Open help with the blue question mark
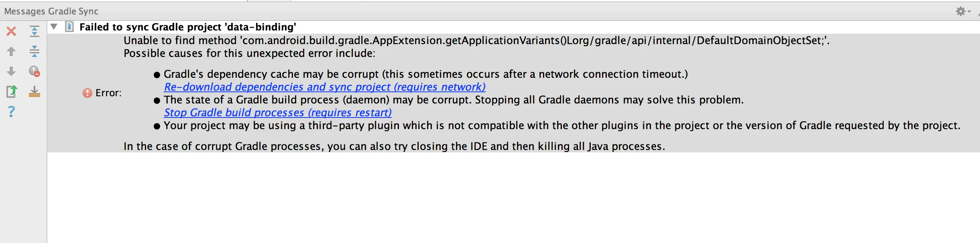The height and width of the screenshot is (243, 980). pos(11,111)
